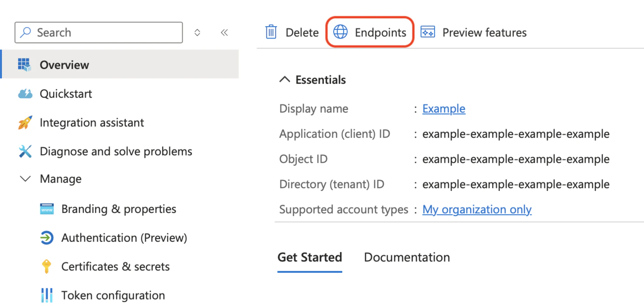Select the Get Started tab

[309, 257]
